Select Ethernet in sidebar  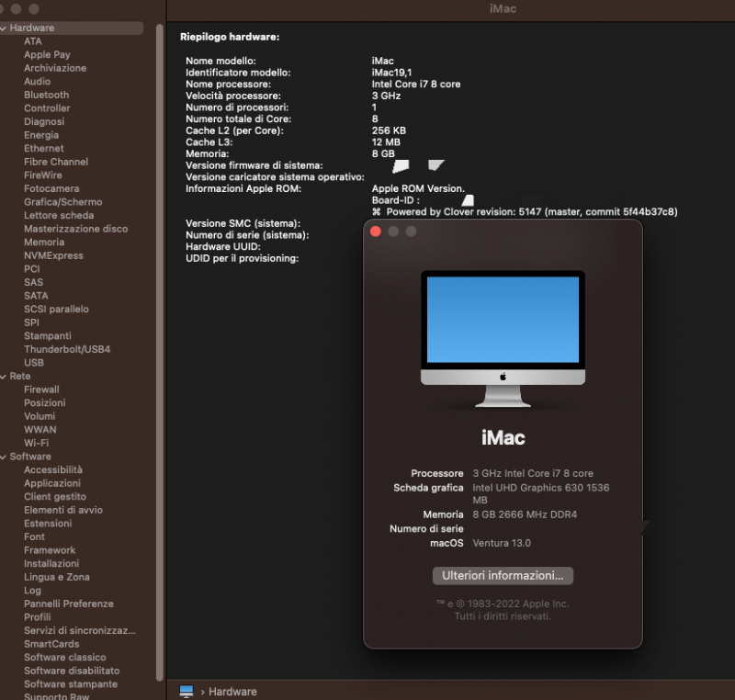tap(43, 149)
